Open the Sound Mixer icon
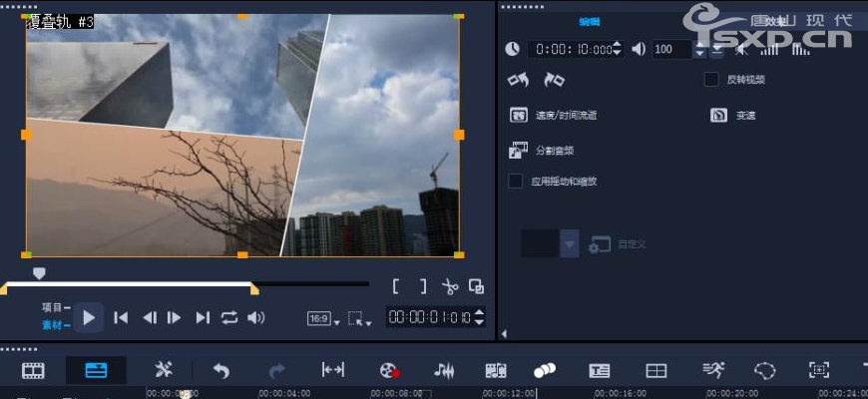Screen dimensions: 868x399 pos(443,370)
